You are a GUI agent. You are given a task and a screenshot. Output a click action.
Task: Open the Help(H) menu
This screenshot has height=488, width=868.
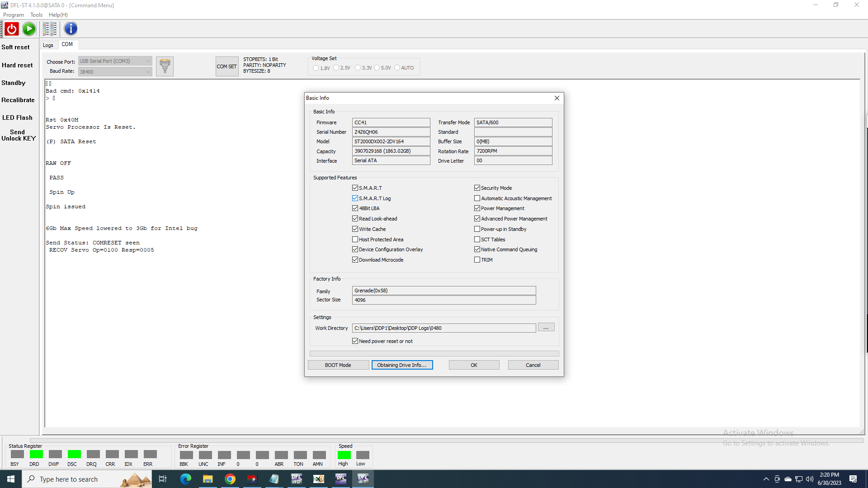58,15
